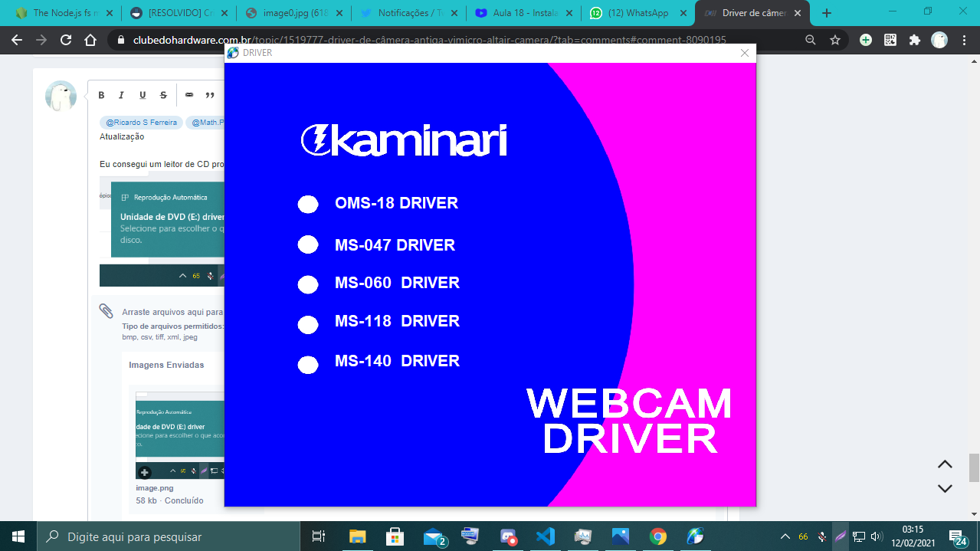Select the MS-060 DRIVER option button
The width and height of the screenshot is (980, 551).
point(308,284)
